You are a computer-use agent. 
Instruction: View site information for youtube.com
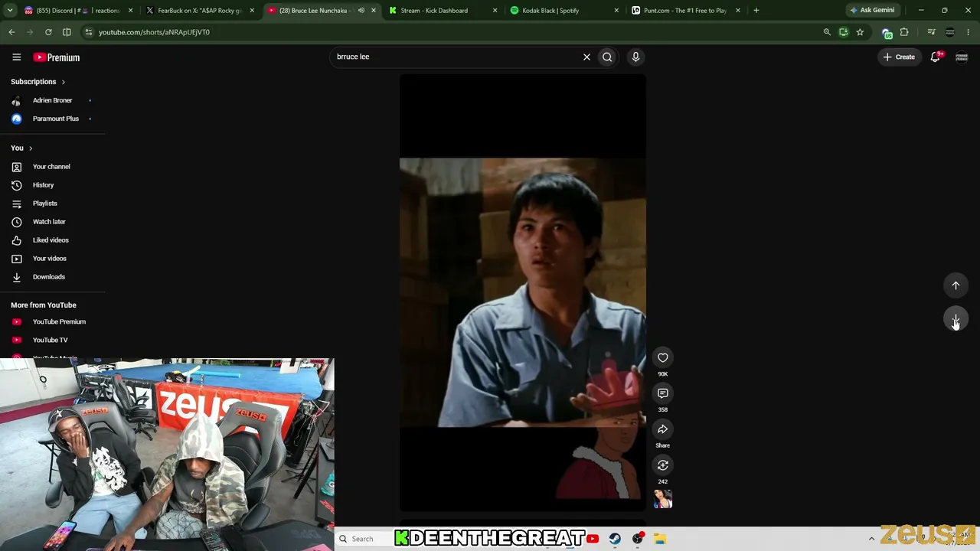[x=89, y=32]
